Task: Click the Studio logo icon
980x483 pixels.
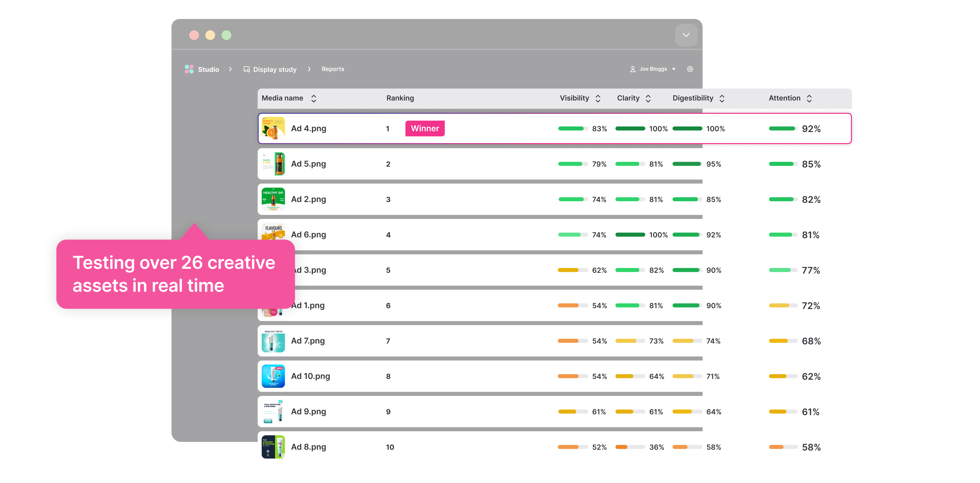Action: (189, 69)
